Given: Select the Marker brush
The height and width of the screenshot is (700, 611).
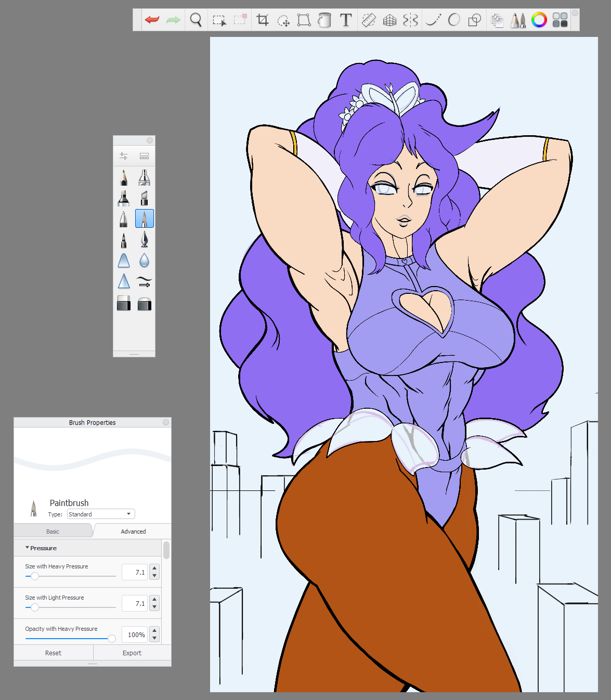Looking at the screenshot, I should click(124, 198).
